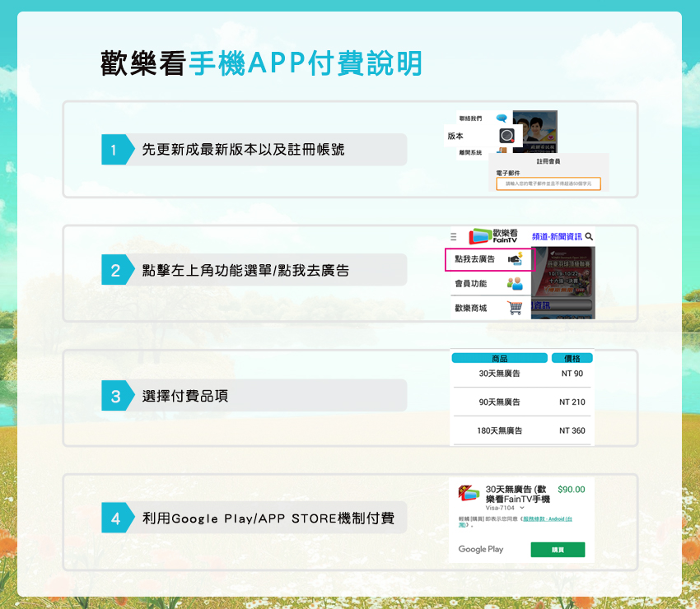The image size is (700, 609).
Task: Click the 頻道-新聞資訊 heading link
Action: click(556, 236)
